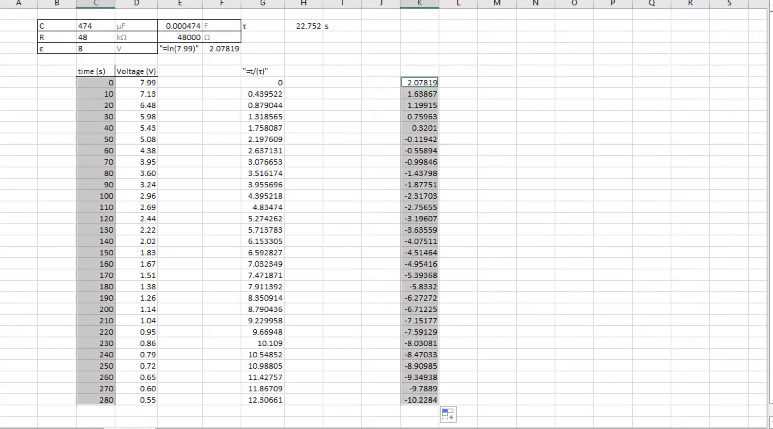773x429 pixels.
Task: Select column K value -0.11942
Action: coord(420,139)
